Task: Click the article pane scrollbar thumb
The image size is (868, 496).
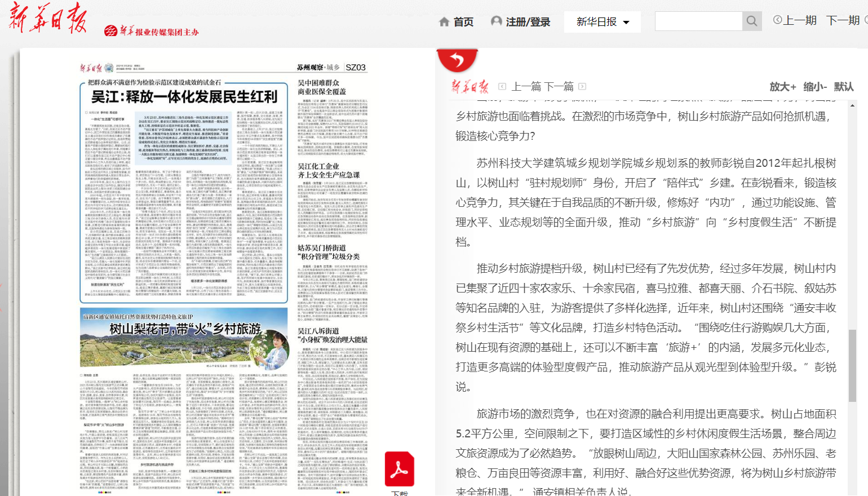Action: [x=852, y=365]
